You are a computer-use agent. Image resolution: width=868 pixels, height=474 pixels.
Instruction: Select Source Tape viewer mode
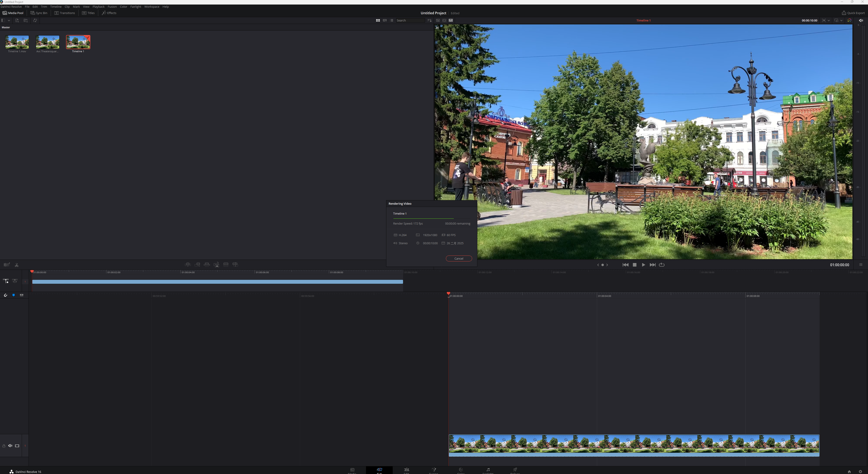click(x=444, y=21)
